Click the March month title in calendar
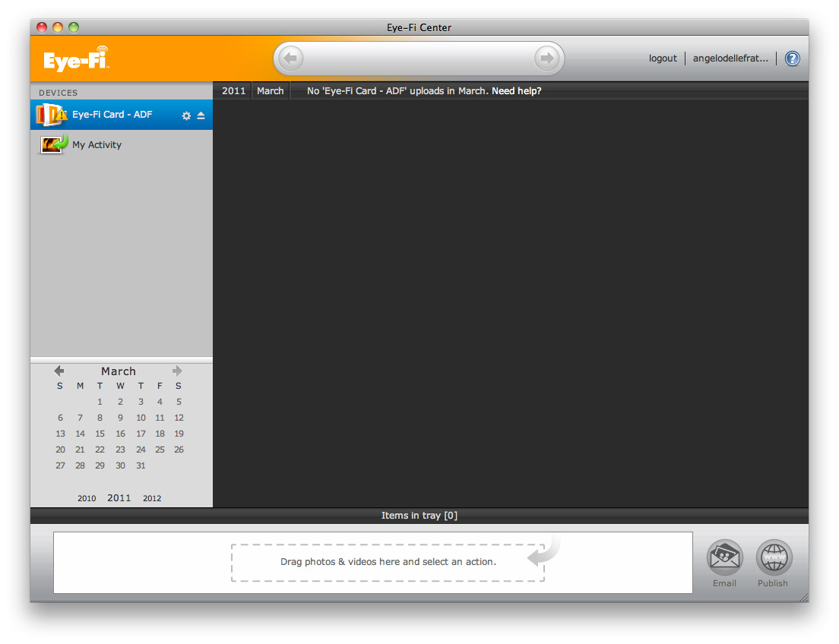839x644 pixels. coord(119,371)
